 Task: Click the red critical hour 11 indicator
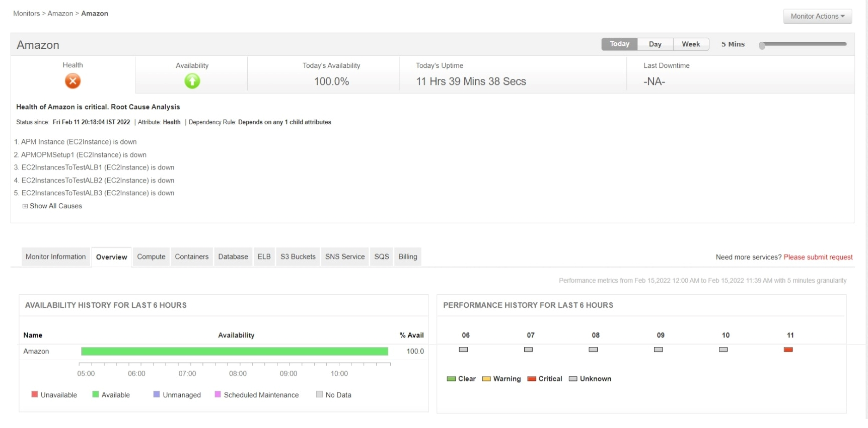click(788, 350)
